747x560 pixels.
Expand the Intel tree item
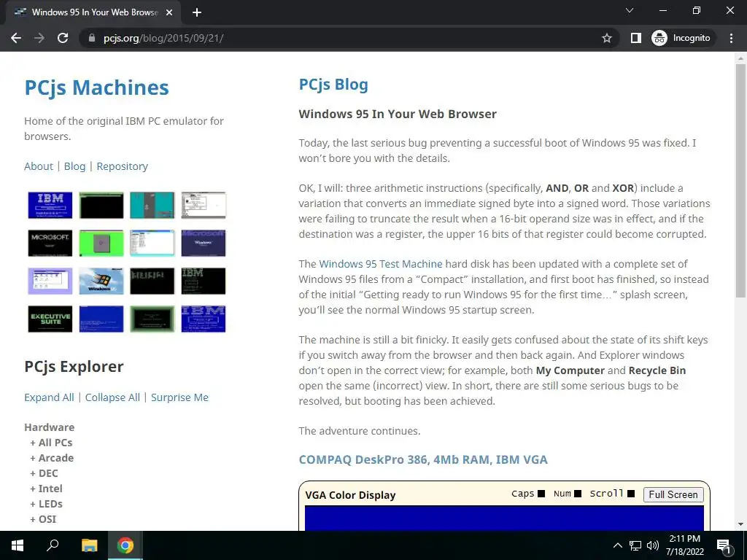(x=46, y=489)
